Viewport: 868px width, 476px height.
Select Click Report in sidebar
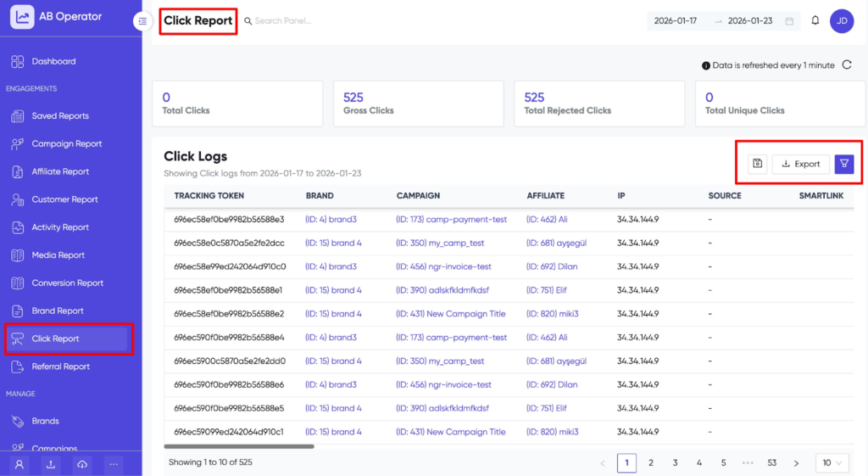[x=66, y=339]
